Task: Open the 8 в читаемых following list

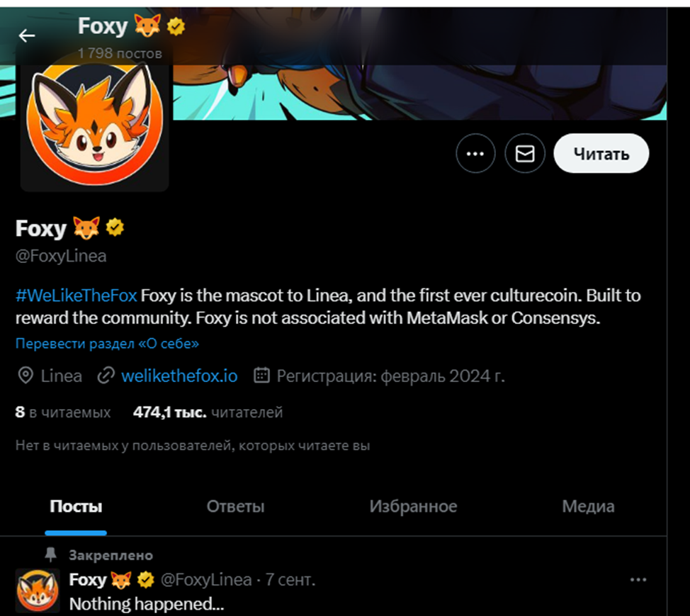Action: click(63, 412)
